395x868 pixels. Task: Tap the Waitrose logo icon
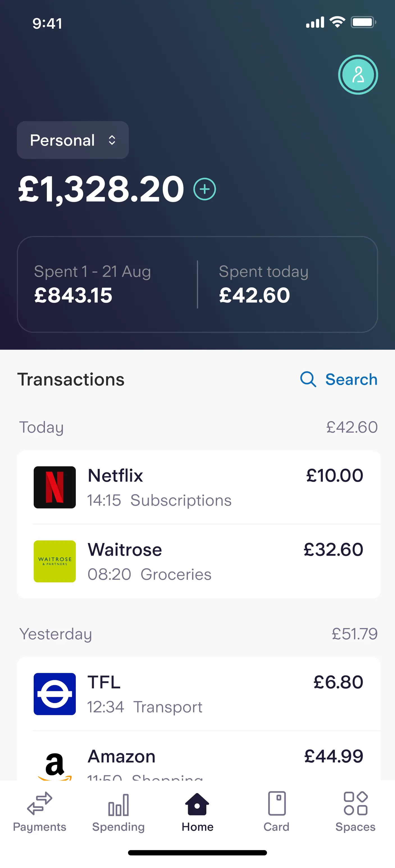click(x=54, y=561)
